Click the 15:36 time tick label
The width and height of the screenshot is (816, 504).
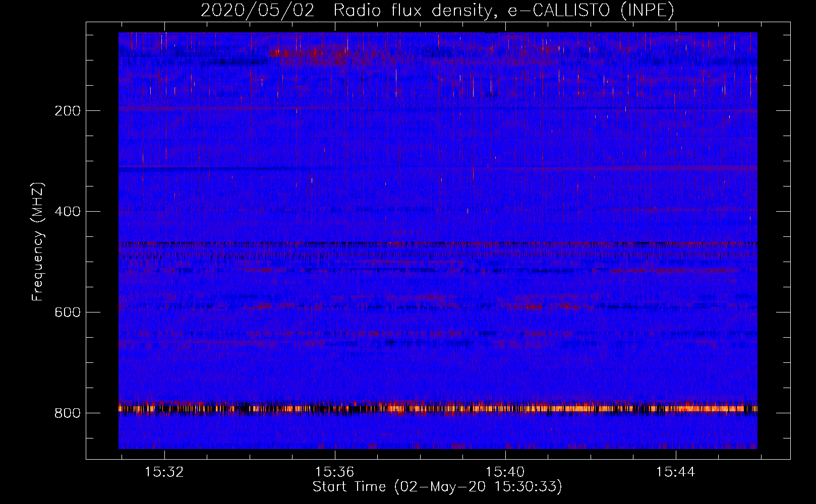pyautogui.click(x=335, y=472)
